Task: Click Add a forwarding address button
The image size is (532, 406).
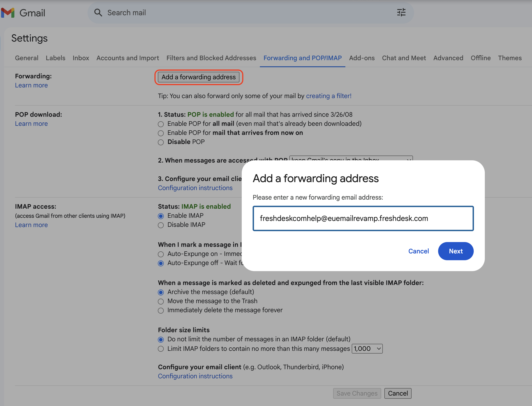Action: [198, 77]
